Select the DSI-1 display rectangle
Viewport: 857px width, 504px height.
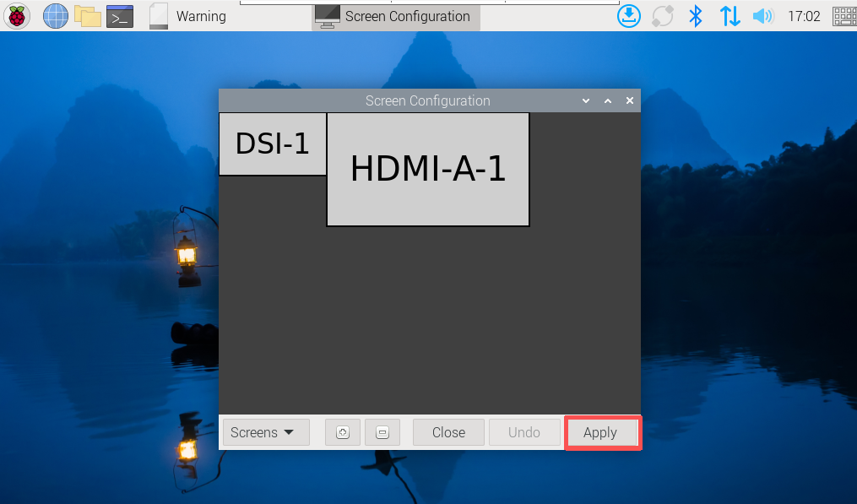tap(272, 144)
